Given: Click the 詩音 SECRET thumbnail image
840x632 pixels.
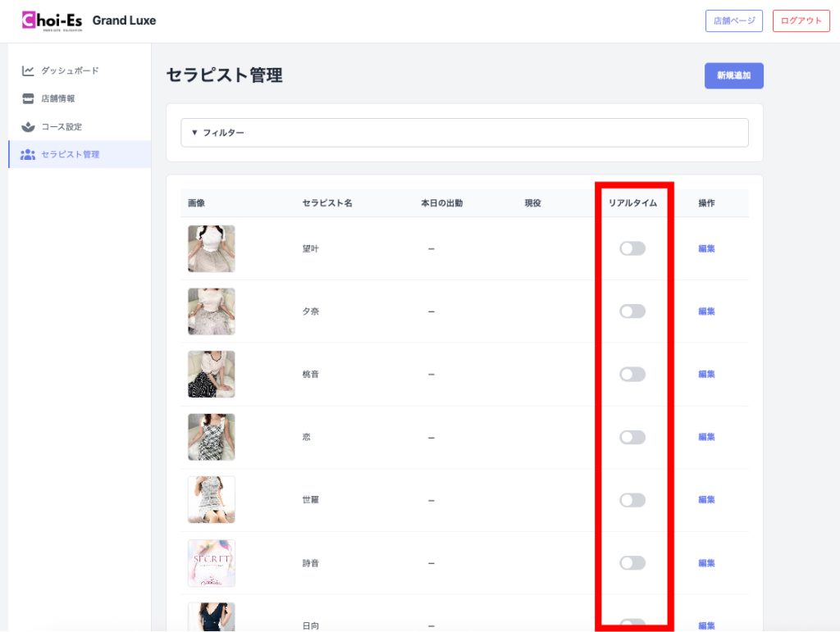Looking at the screenshot, I should (x=211, y=563).
